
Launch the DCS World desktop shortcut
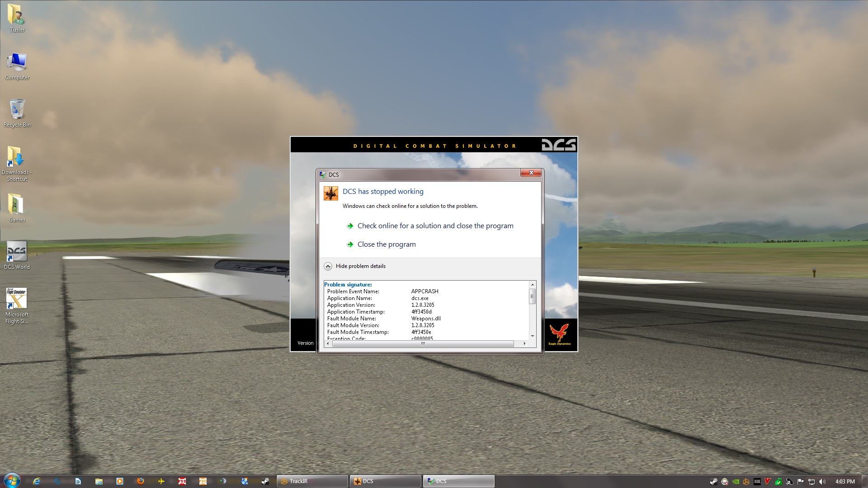17,255
